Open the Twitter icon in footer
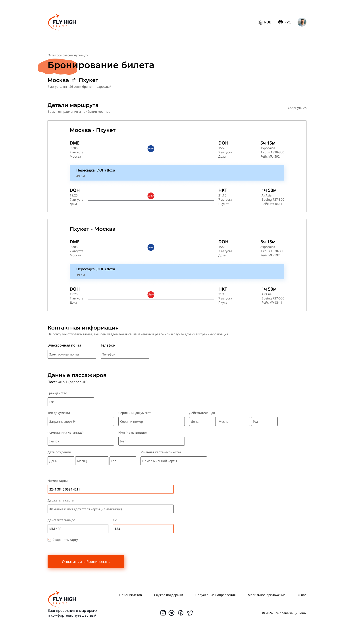 pyautogui.click(x=190, y=613)
